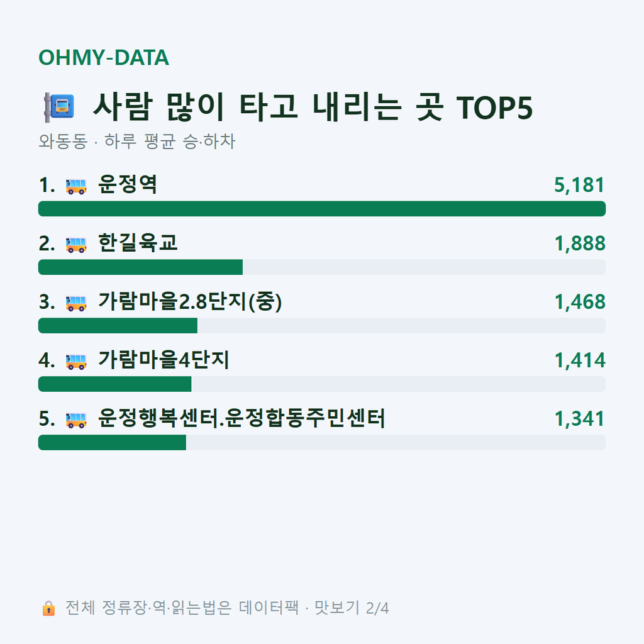Image resolution: width=644 pixels, height=644 pixels.
Task: Click the OHMY-DATA brand label
Action: (104, 57)
